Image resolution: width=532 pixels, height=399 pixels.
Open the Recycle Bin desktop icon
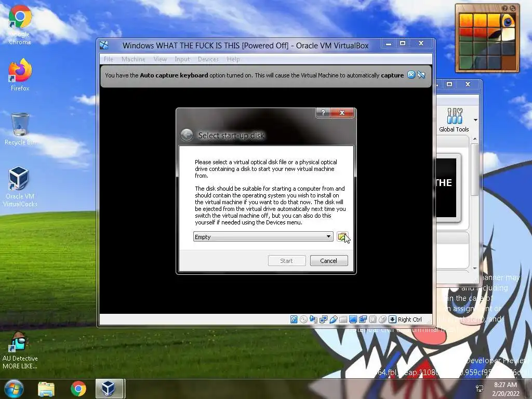coord(20,129)
